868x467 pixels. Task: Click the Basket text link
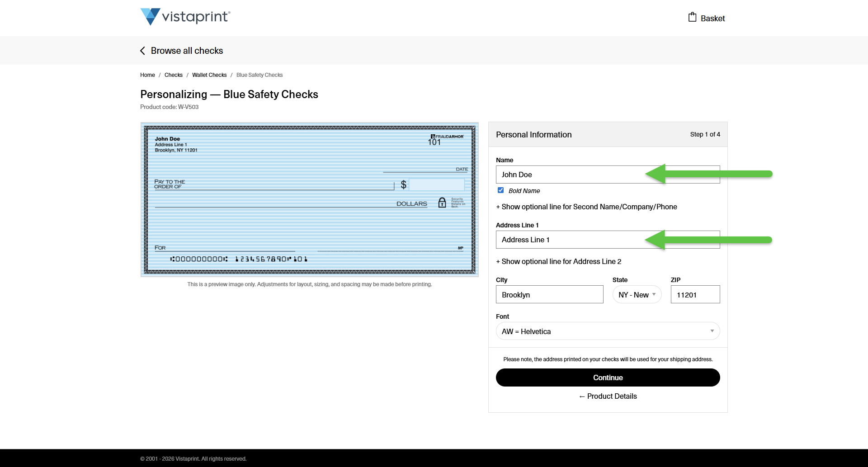(x=712, y=19)
